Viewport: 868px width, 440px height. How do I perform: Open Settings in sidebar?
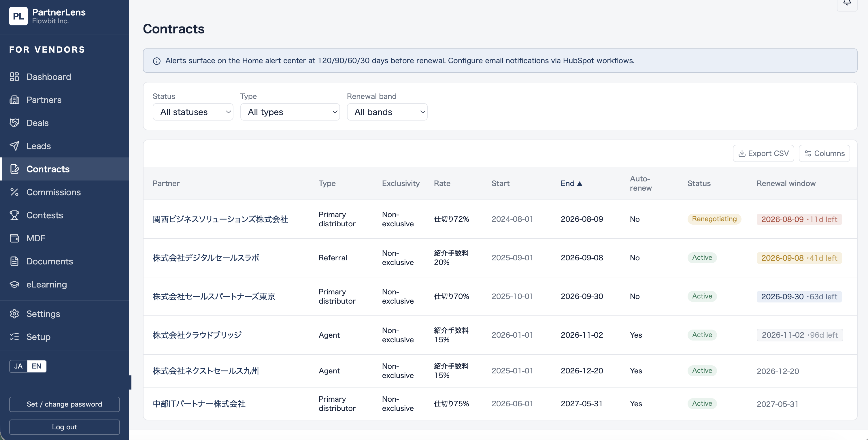point(65,313)
